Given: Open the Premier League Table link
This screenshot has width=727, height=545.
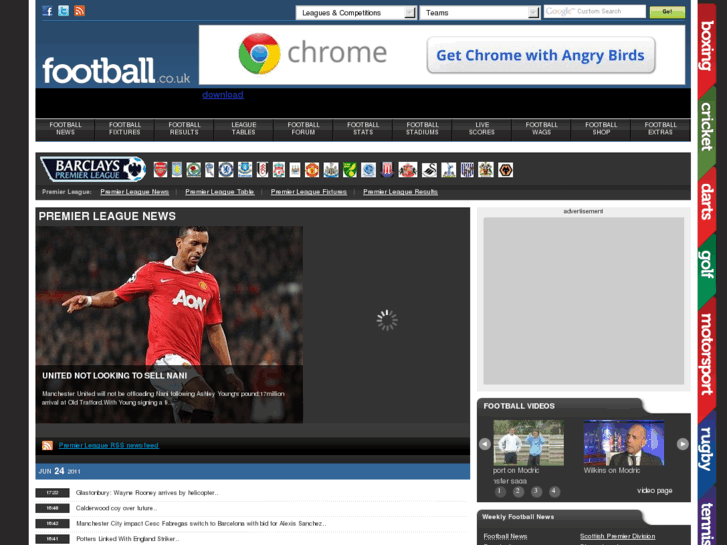Looking at the screenshot, I should click(220, 192).
